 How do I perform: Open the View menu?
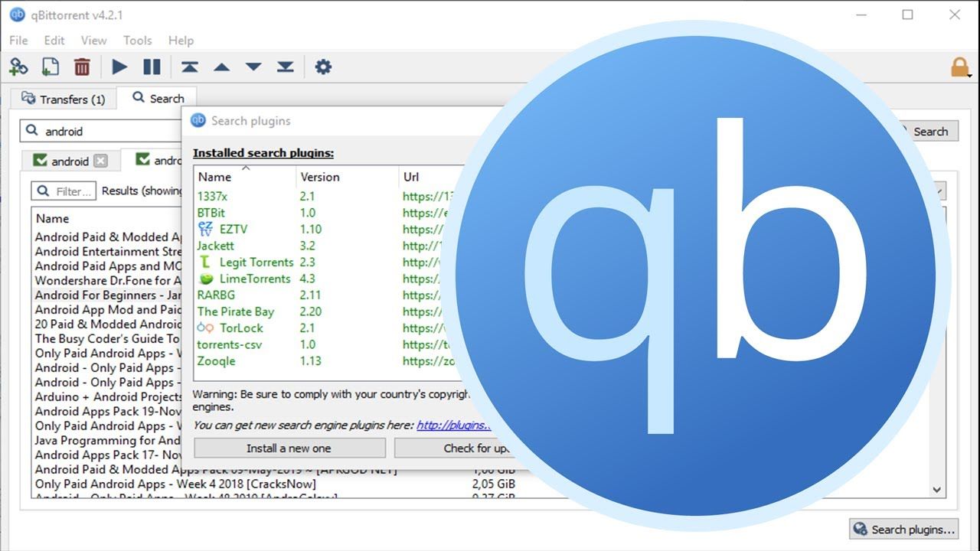[93, 41]
